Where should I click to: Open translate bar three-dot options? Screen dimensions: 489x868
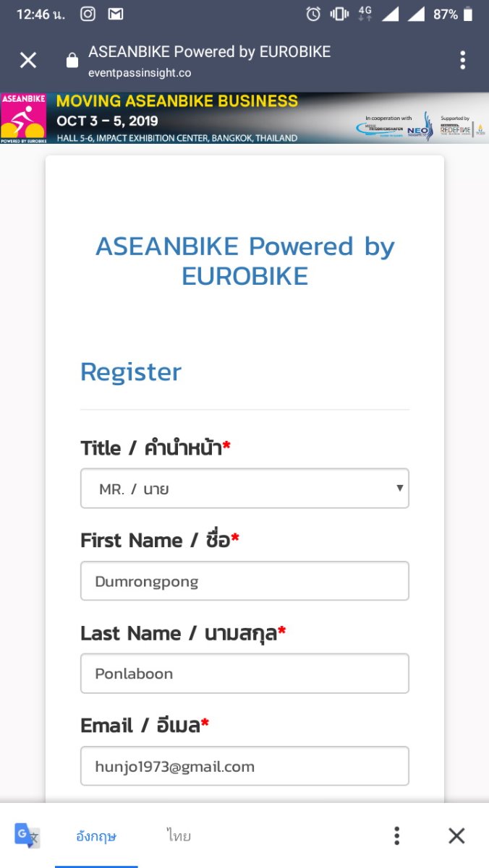click(x=396, y=836)
